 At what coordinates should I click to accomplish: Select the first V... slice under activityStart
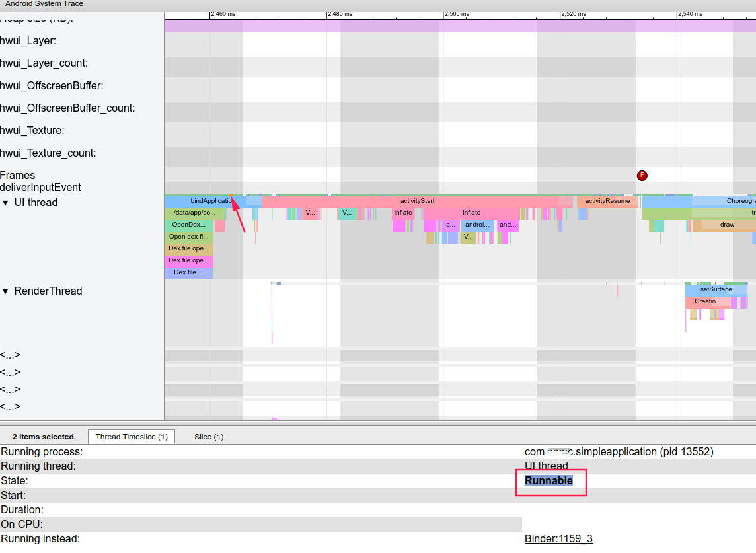(x=311, y=213)
